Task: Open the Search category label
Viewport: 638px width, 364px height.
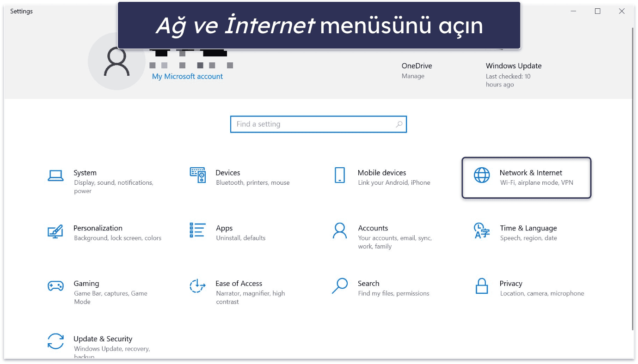Action: (368, 284)
